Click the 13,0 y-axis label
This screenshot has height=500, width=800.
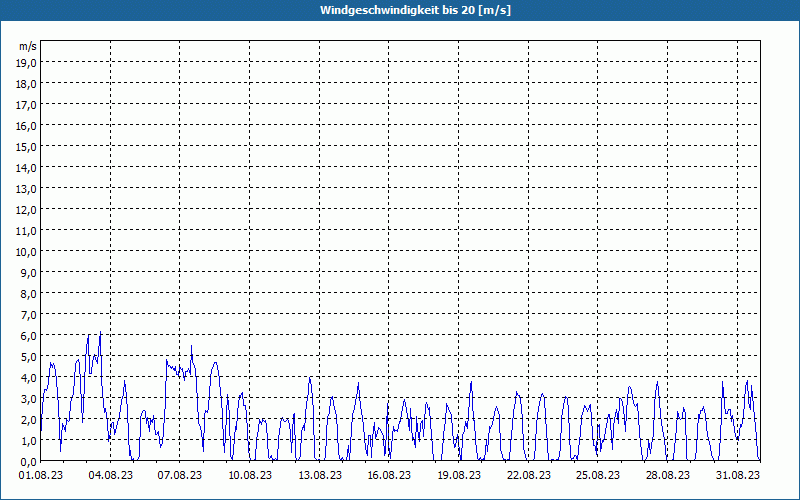pyautogui.click(x=27, y=189)
